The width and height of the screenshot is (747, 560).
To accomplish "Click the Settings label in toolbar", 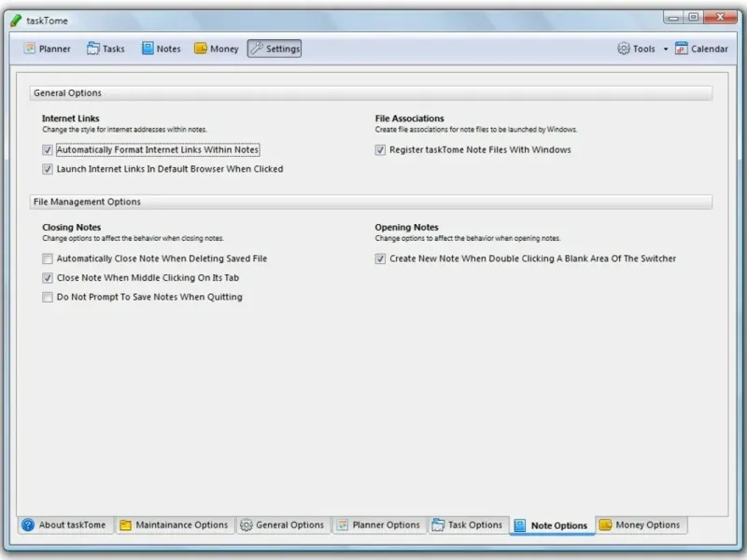I will [283, 49].
